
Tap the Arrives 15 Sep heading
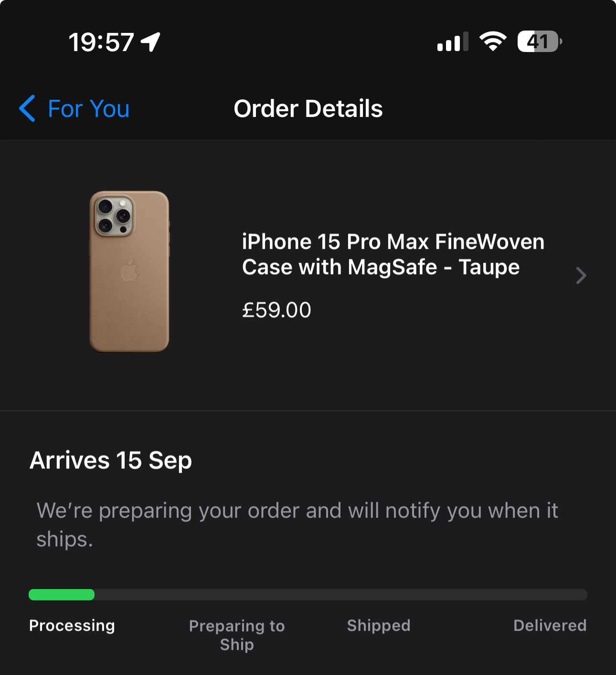(x=111, y=461)
